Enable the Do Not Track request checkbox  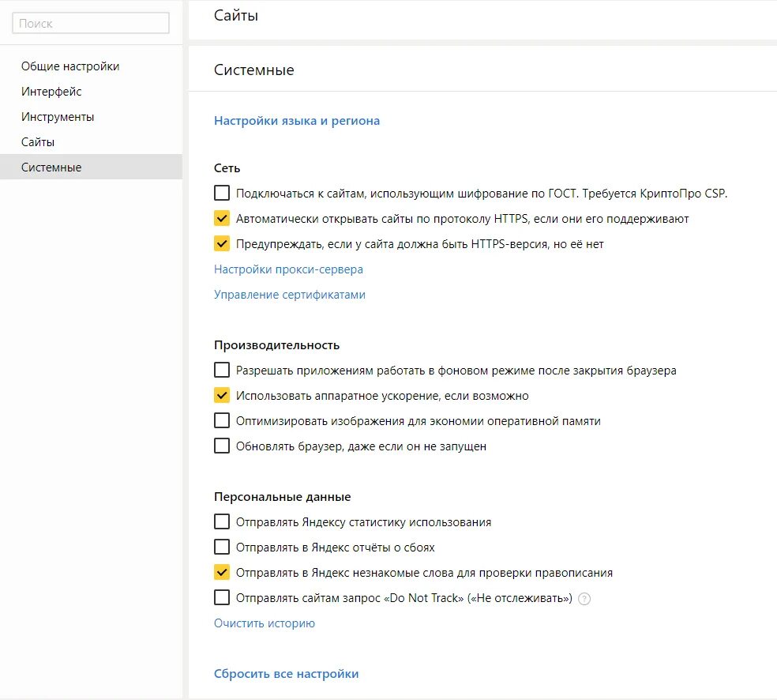[222, 598]
